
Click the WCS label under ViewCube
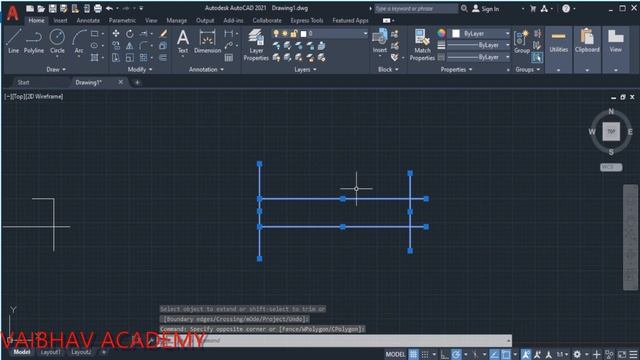point(611,167)
